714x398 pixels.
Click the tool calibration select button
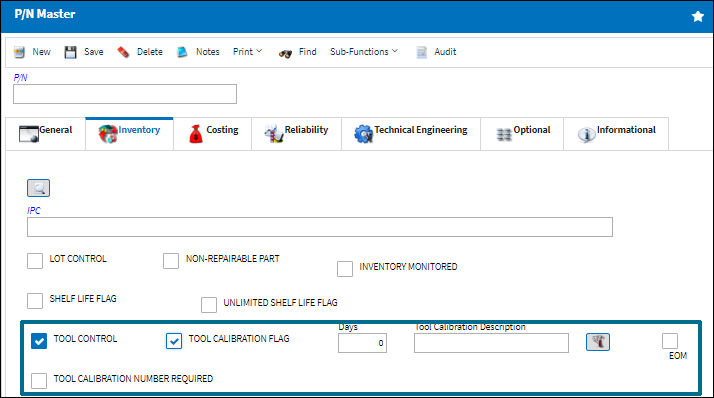pos(597,342)
